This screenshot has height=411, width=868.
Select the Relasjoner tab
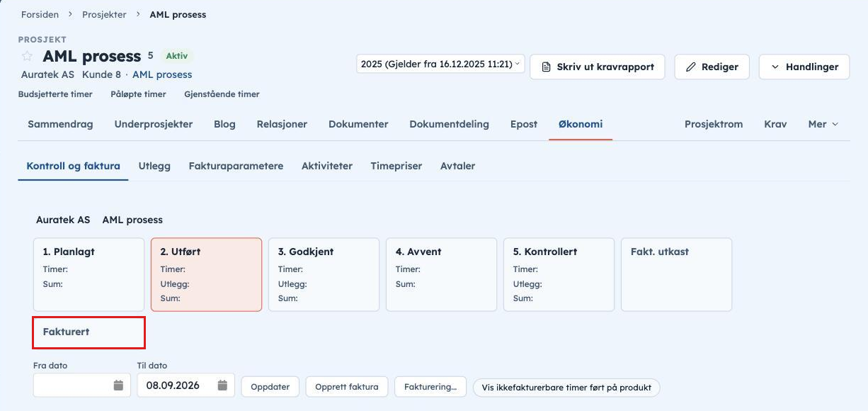coord(282,124)
